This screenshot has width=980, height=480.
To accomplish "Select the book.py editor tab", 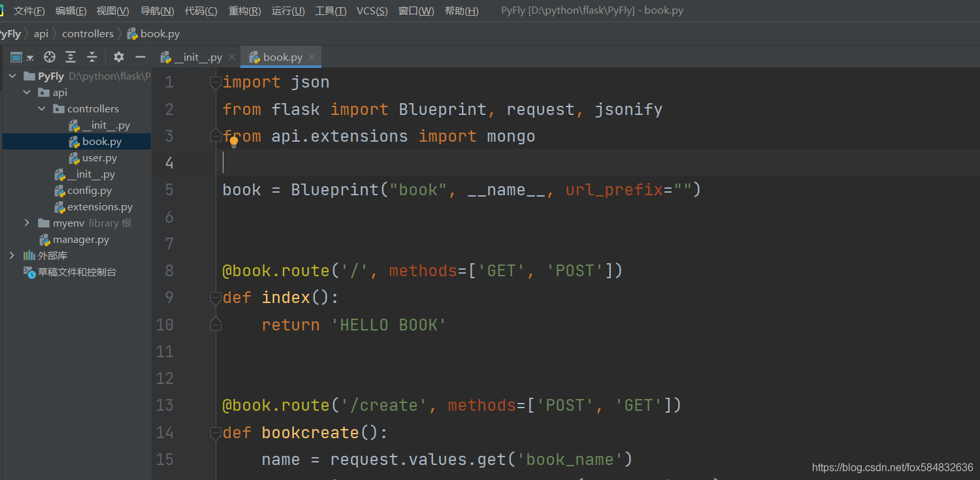I will [x=281, y=57].
